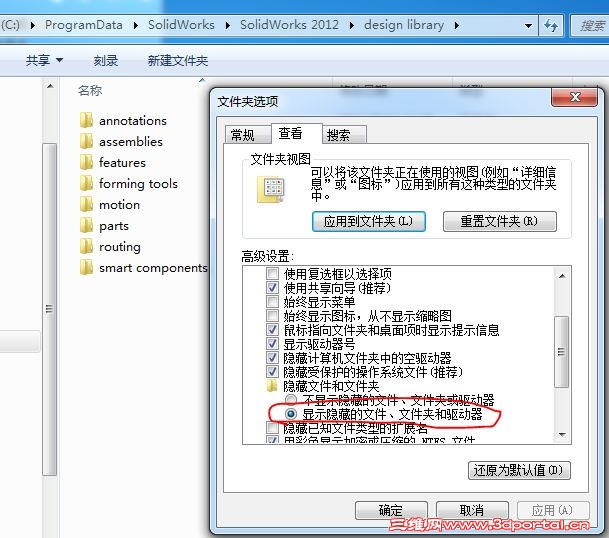Confirm with the 确定 button
The image size is (609, 538).
[x=391, y=510]
